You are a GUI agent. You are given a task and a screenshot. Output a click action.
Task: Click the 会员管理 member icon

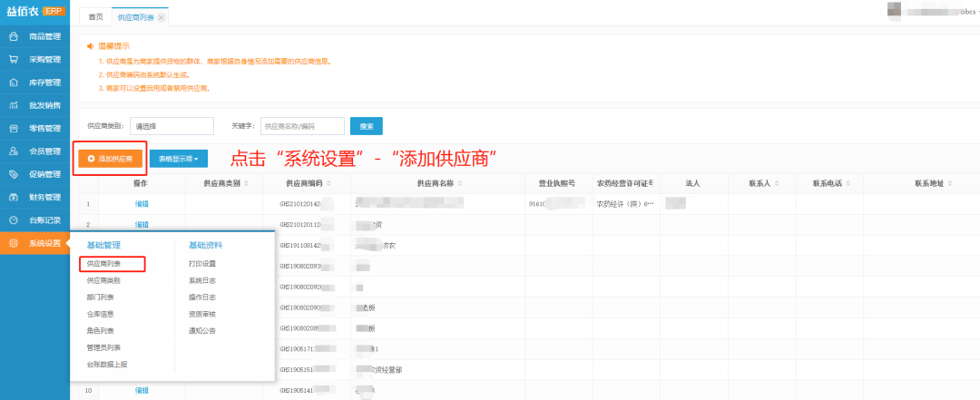[14, 151]
